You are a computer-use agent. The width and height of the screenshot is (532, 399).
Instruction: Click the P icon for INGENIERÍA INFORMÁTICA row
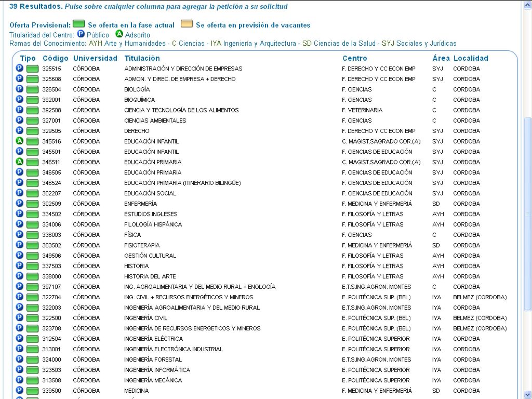click(x=20, y=369)
